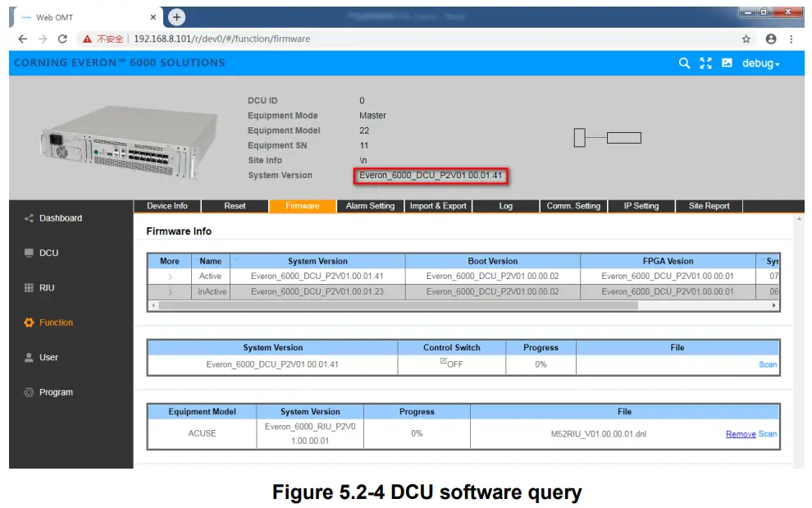812x508 pixels.
Task: Click the image icon in the blue header
Action: point(727,62)
